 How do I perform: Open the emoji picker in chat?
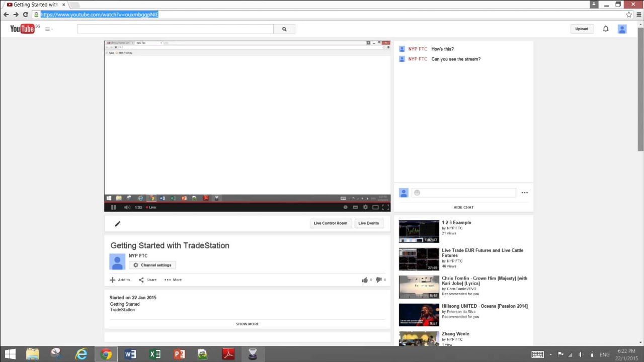pyautogui.click(x=417, y=193)
